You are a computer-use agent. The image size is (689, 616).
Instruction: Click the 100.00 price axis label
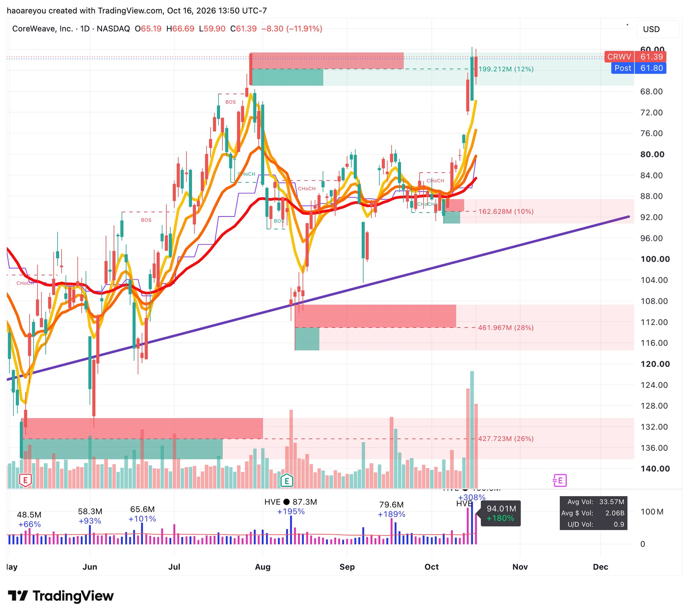click(x=655, y=259)
